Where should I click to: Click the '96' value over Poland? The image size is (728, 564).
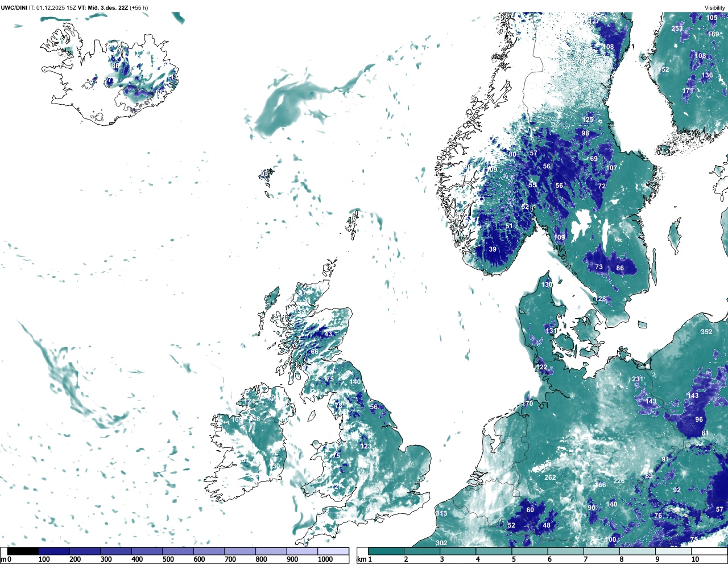pyautogui.click(x=699, y=419)
